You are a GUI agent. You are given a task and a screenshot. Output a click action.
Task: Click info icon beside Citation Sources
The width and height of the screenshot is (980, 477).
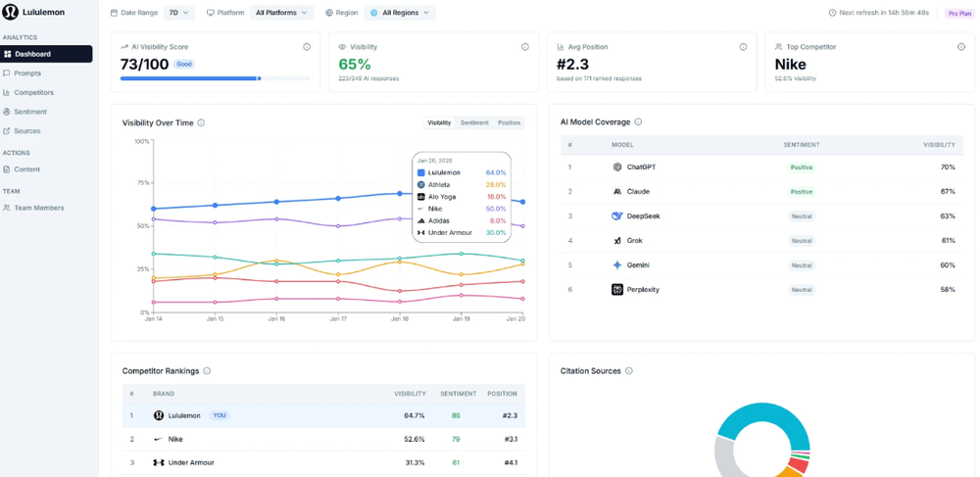(x=629, y=371)
